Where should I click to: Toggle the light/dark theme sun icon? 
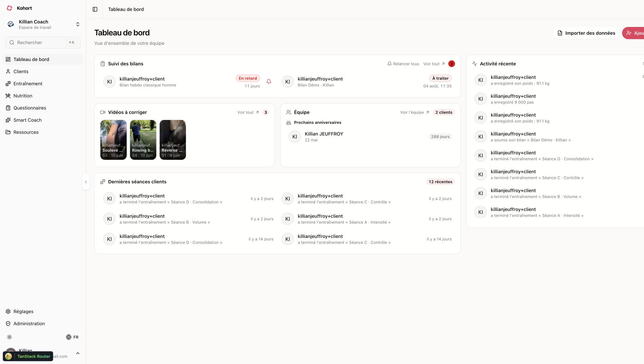(9, 337)
